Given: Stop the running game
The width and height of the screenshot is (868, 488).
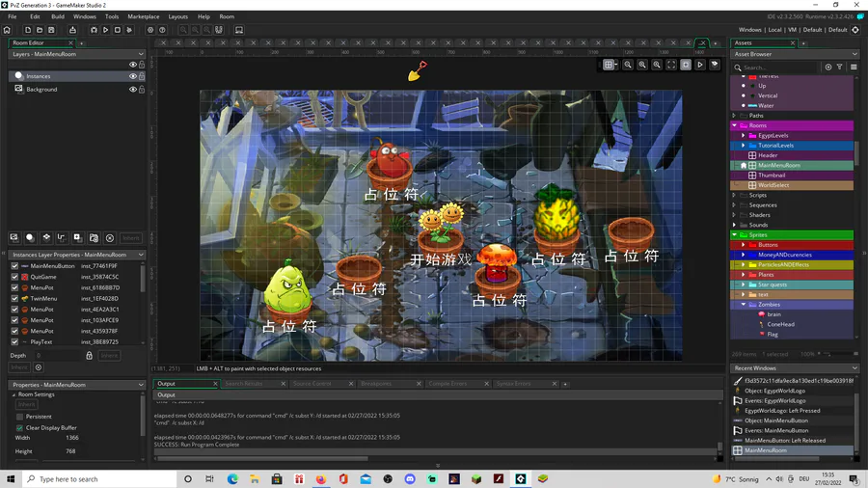Looking at the screenshot, I should point(118,30).
